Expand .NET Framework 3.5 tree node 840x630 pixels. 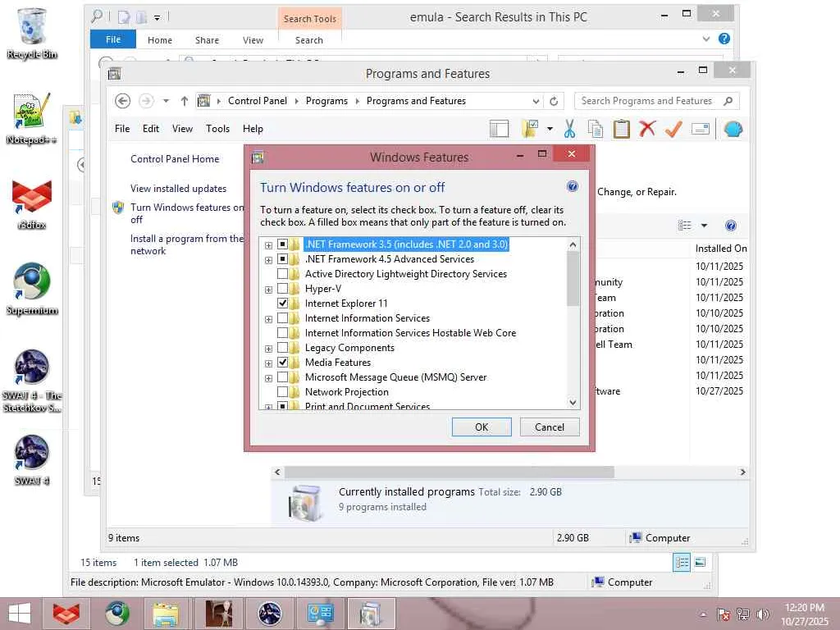pyautogui.click(x=268, y=245)
